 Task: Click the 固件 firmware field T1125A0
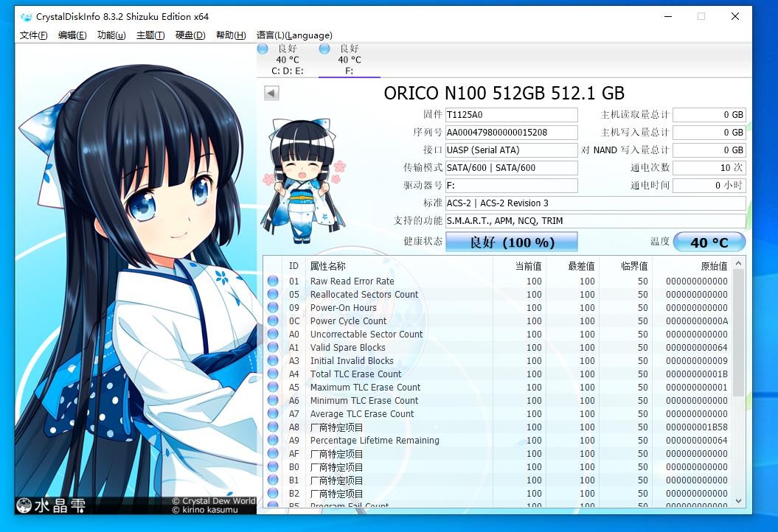512,115
